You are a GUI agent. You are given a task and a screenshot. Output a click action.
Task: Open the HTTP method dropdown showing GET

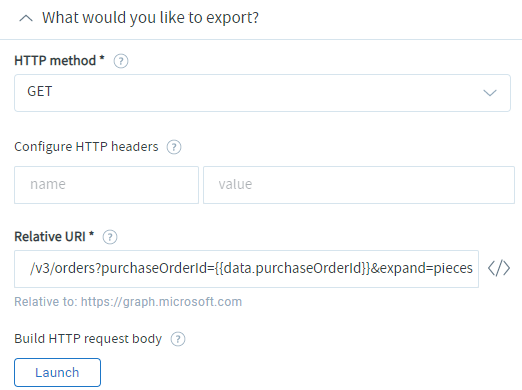coord(262,93)
